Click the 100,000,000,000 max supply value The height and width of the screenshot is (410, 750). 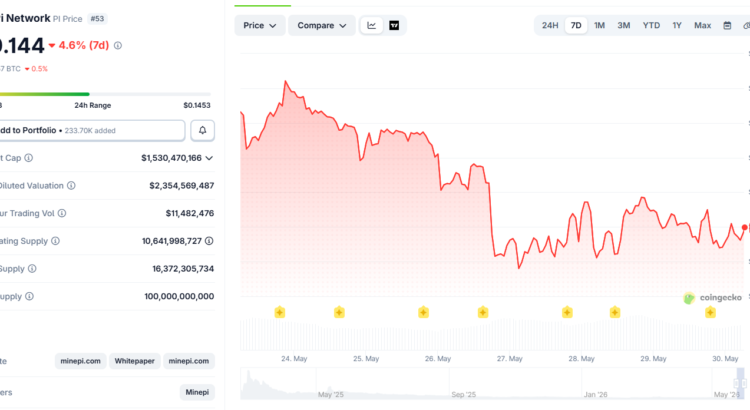tap(179, 297)
